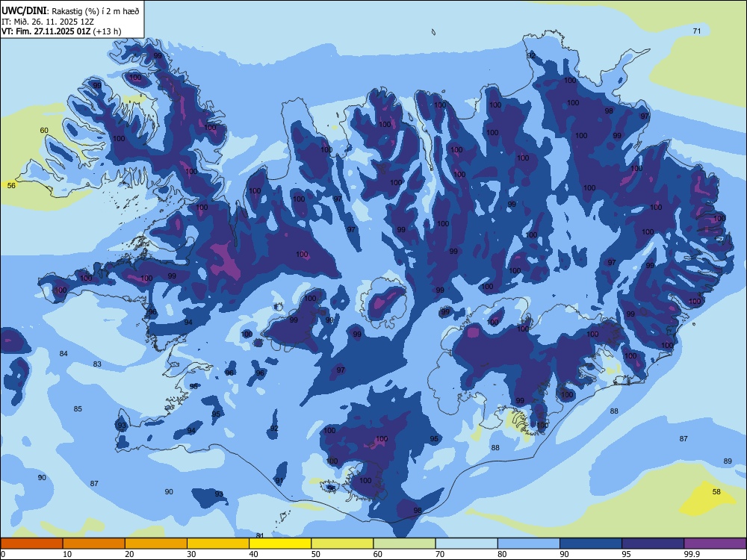
Task: Click the indigo 95–99.9 legend swatch
Action: pos(653,544)
